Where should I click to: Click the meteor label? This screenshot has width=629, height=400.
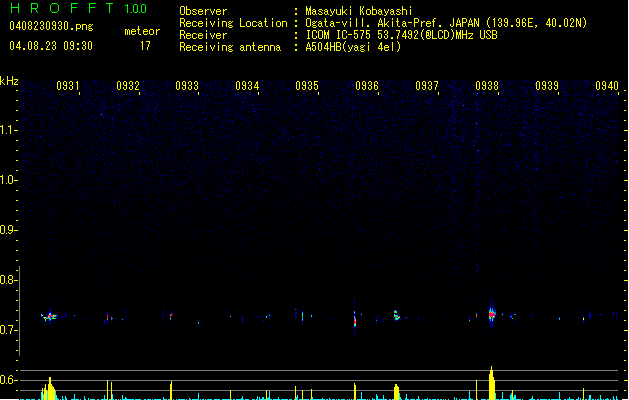[x=142, y=31]
